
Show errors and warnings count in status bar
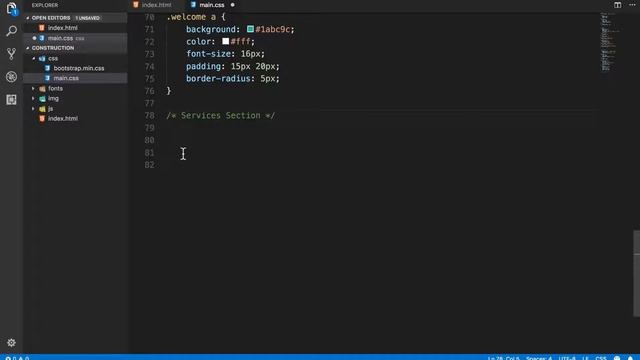pyautogui.click(x=17, y=358)
